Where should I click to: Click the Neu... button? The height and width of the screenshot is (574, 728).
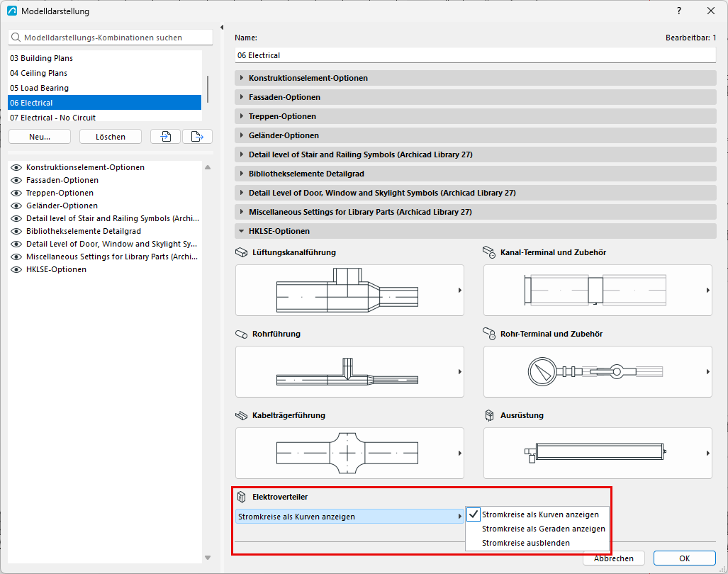point(40,137)
